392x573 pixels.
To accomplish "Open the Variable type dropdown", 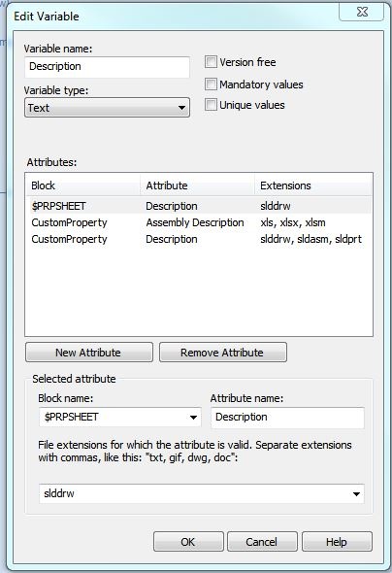I will pyautogui.click(x=107, y=108).
